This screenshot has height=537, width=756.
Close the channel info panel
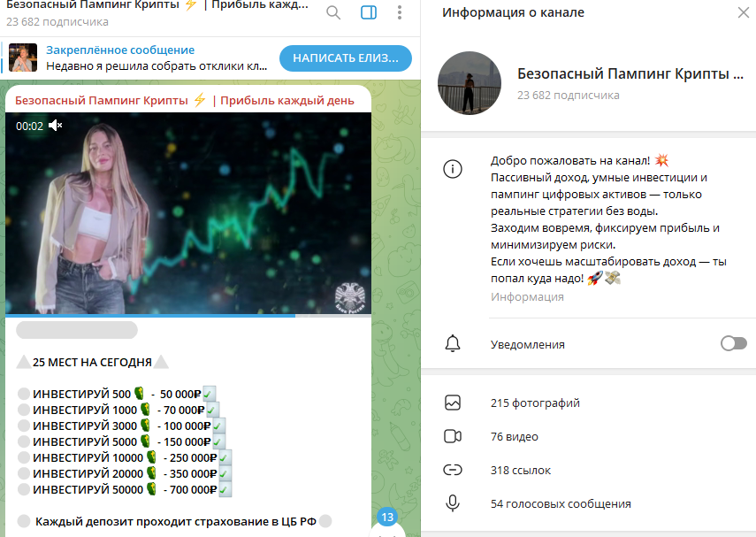(x=744, y=12)
